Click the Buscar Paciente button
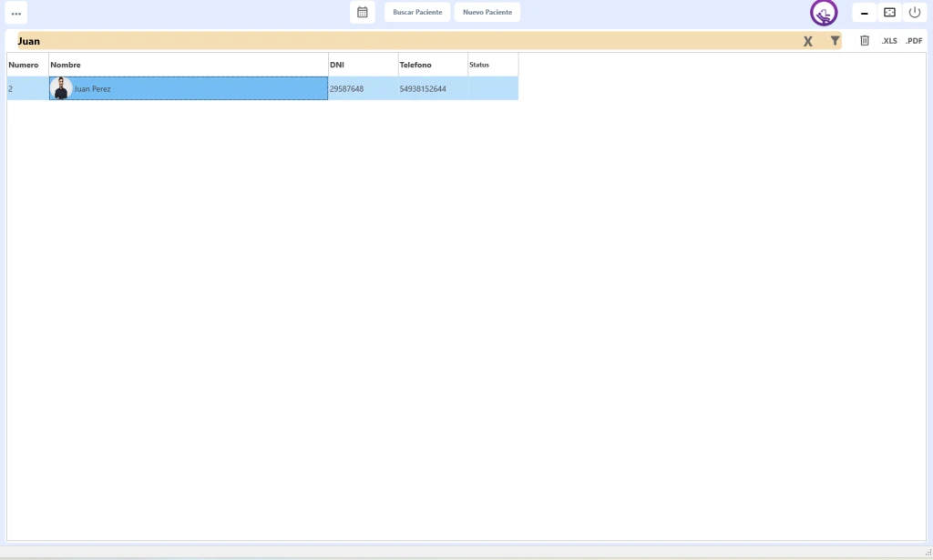 click(417, 13)
